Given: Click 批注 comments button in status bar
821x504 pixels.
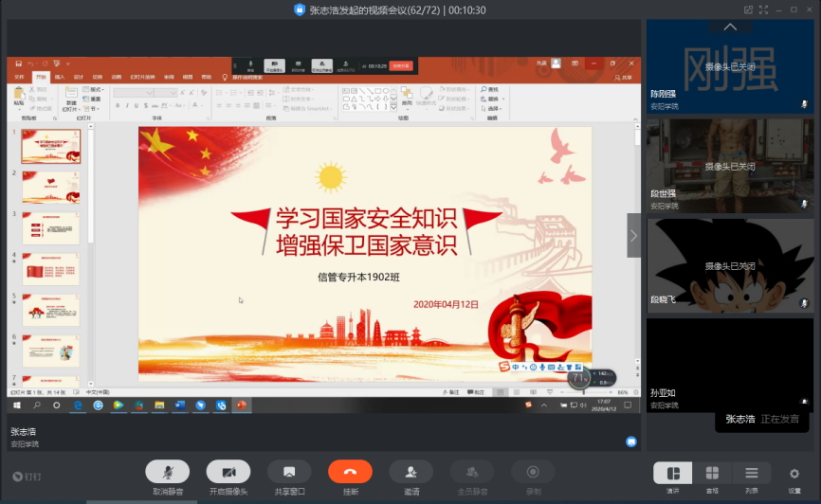Looking at the screenshot, I should coord(476,392).
